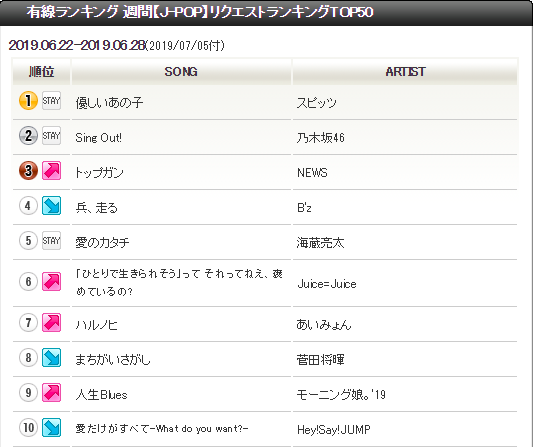Click the pink up arrow beside トップガン
Image resolution: width=533 pixels, height=447 pixels.
pyautogui.click(x=51, y=171)
